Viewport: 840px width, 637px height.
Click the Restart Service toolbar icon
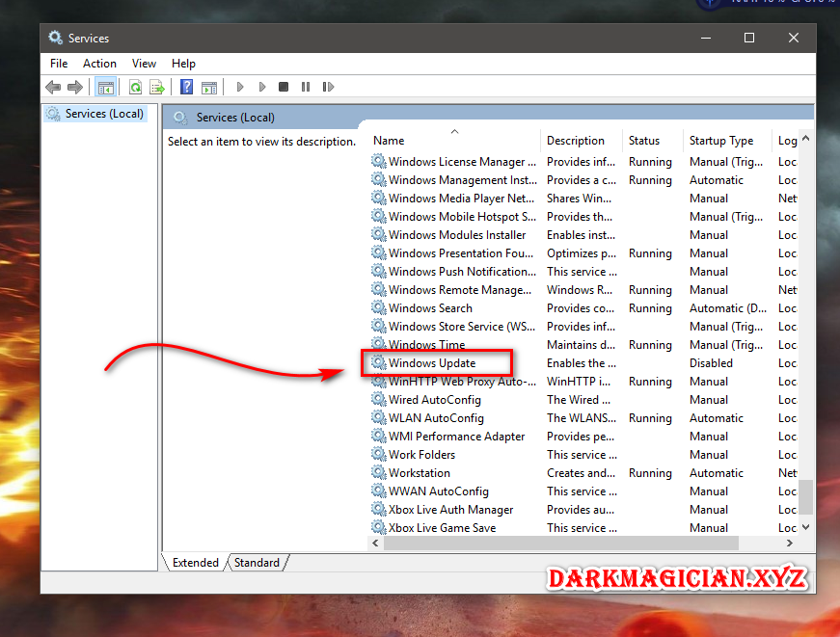click(x=328, y=87)
